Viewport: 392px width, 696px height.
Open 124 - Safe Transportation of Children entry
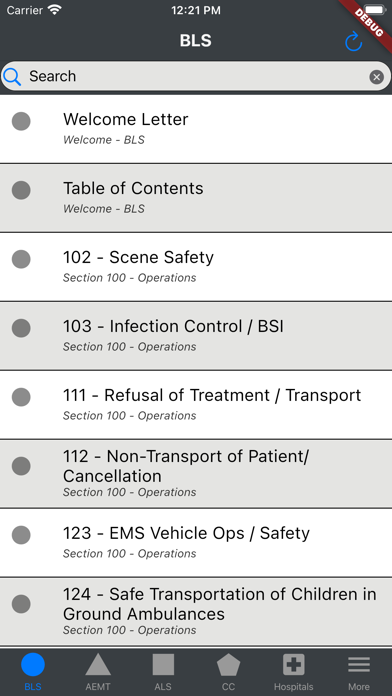click(196, 612)
